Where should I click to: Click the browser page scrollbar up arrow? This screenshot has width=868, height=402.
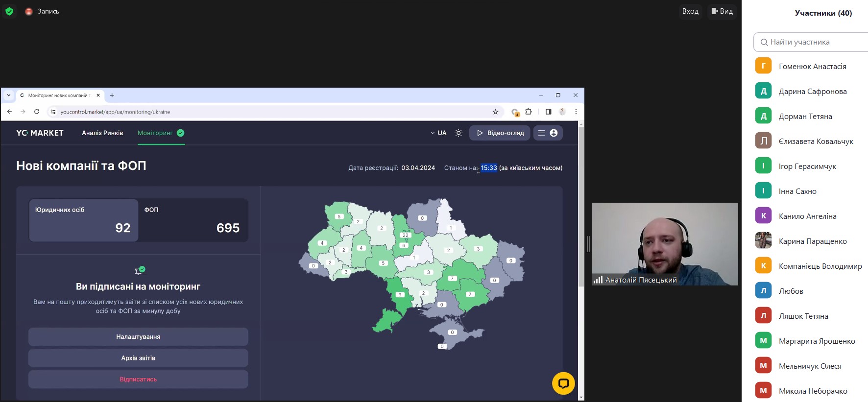581,124
